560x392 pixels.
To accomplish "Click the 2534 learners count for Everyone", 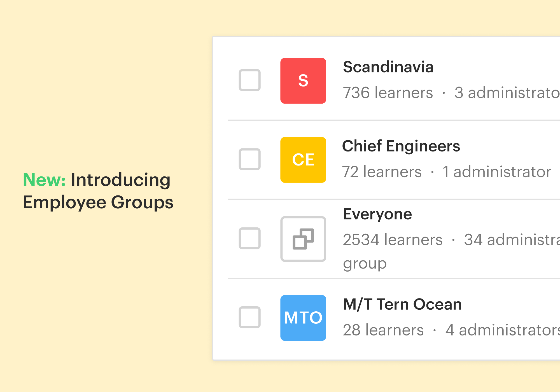I will click(x=392, y=239).
